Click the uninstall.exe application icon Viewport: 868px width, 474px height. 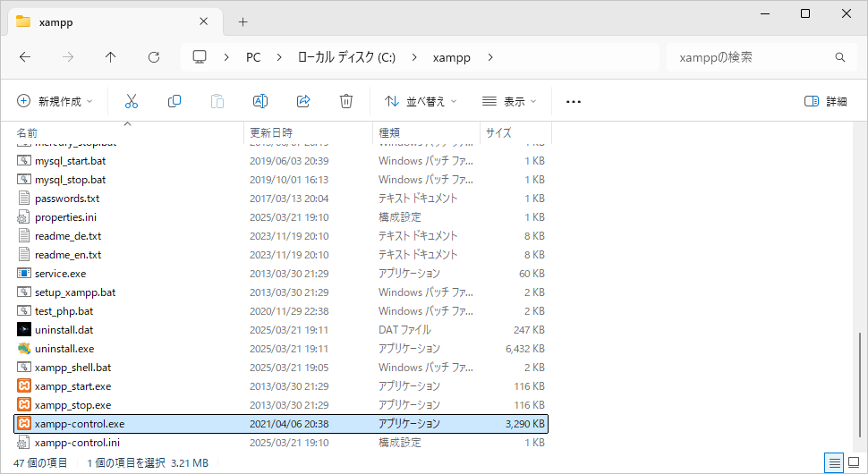(24, 349)
